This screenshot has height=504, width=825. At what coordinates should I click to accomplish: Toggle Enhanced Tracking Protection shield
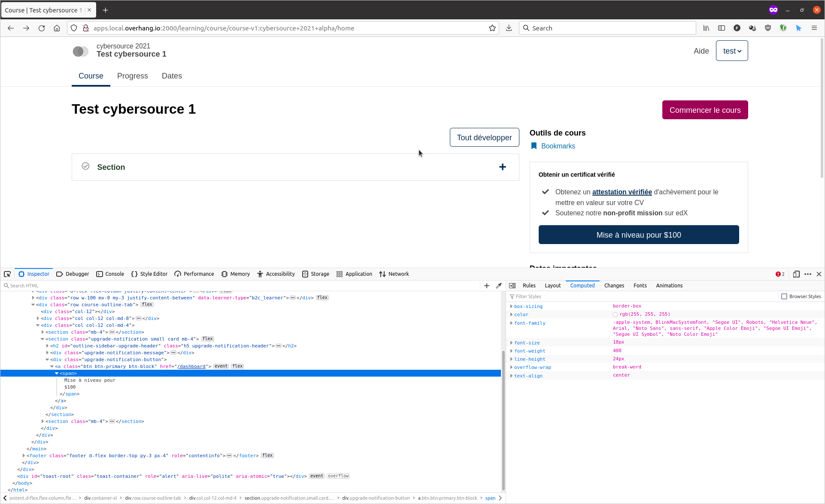[x=73, y=28]
